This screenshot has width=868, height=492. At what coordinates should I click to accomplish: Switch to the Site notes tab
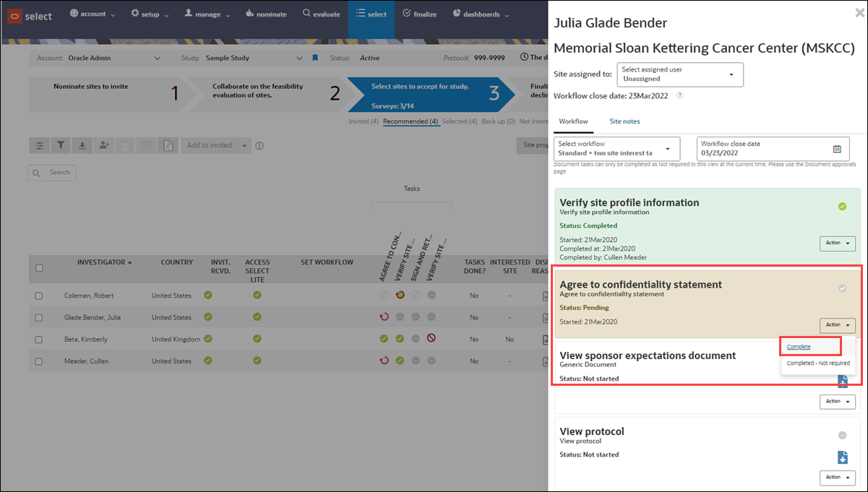624,121
